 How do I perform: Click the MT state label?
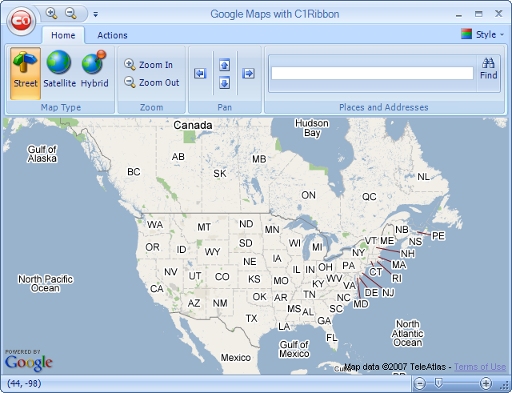204,227
